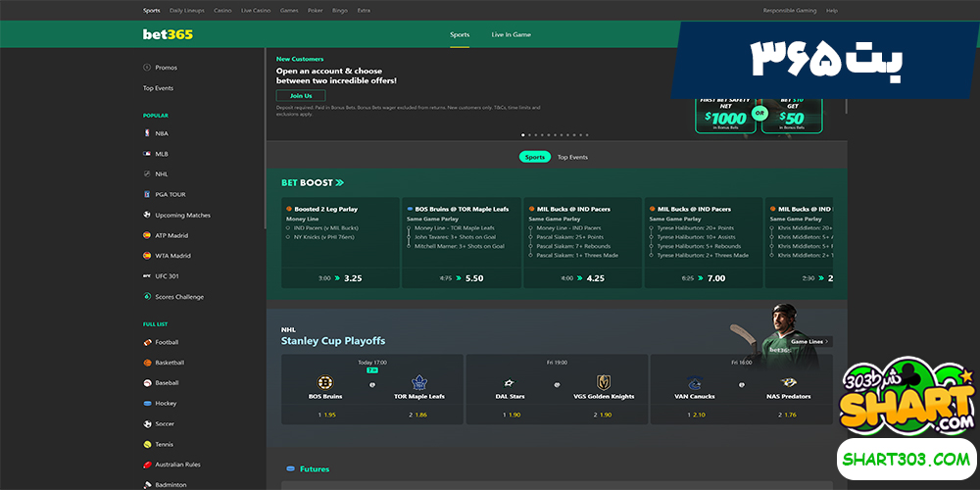Select the Football icon in full list
This screenshot has width=980, height=490.
tap(147, 342)
